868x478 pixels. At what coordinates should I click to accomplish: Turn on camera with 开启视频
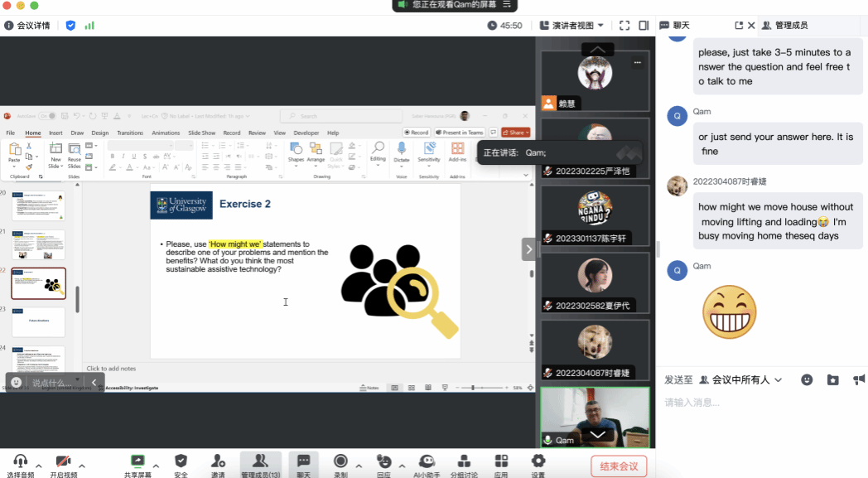click(63, 461)
